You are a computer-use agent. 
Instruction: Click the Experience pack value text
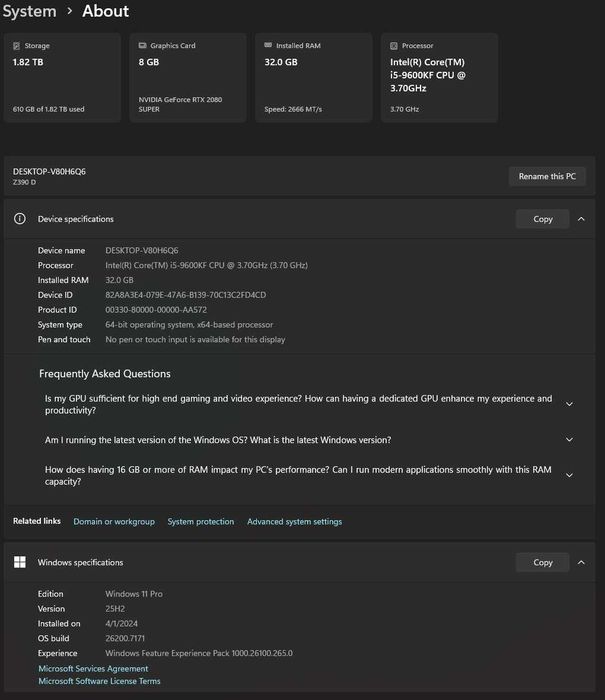coord(199,653)
